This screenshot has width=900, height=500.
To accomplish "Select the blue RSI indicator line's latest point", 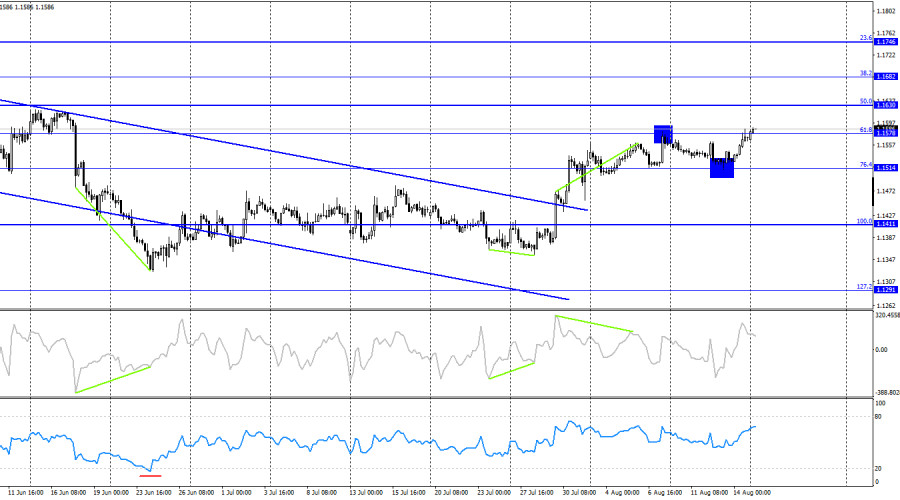I will 755,427.
